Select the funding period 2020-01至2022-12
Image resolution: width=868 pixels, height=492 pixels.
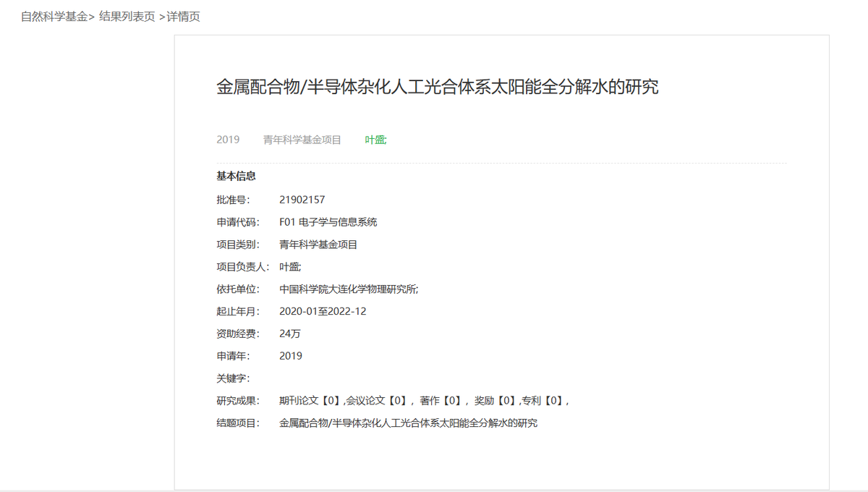(324, 311)
